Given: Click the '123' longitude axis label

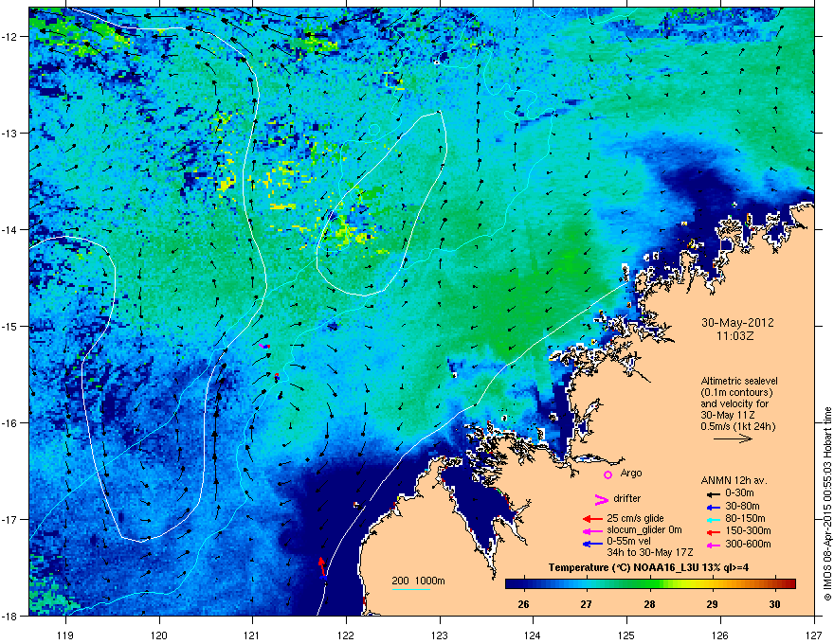Looking at the screenshot, I should (x=440, y=635).
